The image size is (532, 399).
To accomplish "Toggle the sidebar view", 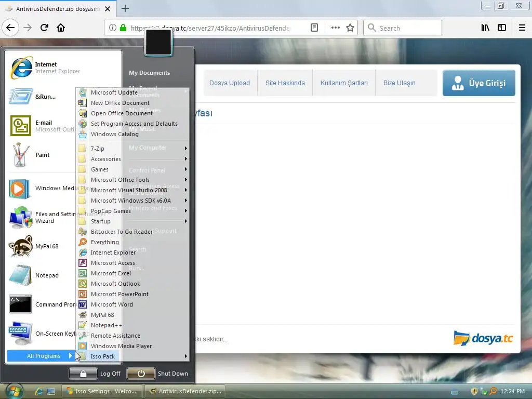I will [502, 28].
